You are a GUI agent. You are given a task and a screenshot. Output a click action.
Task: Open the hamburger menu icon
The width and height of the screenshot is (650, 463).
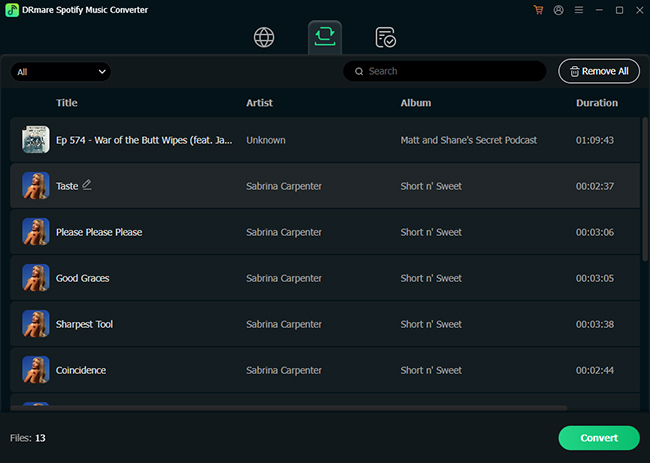point(579,10)
